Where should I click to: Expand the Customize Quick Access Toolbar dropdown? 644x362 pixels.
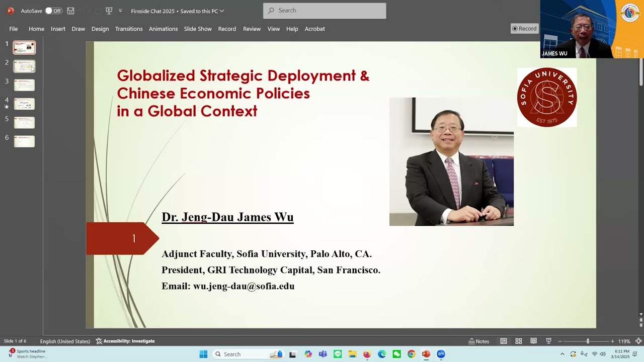tap(120, 11)
